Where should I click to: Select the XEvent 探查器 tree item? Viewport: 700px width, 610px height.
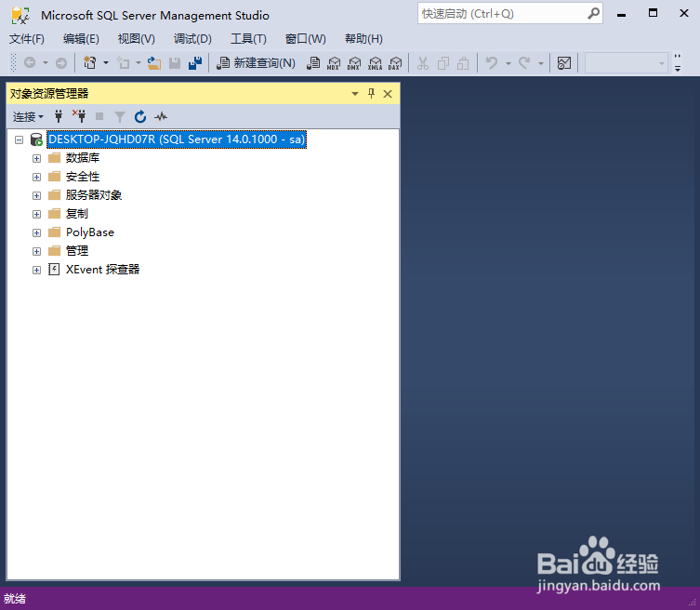click(x=102, y=270)
